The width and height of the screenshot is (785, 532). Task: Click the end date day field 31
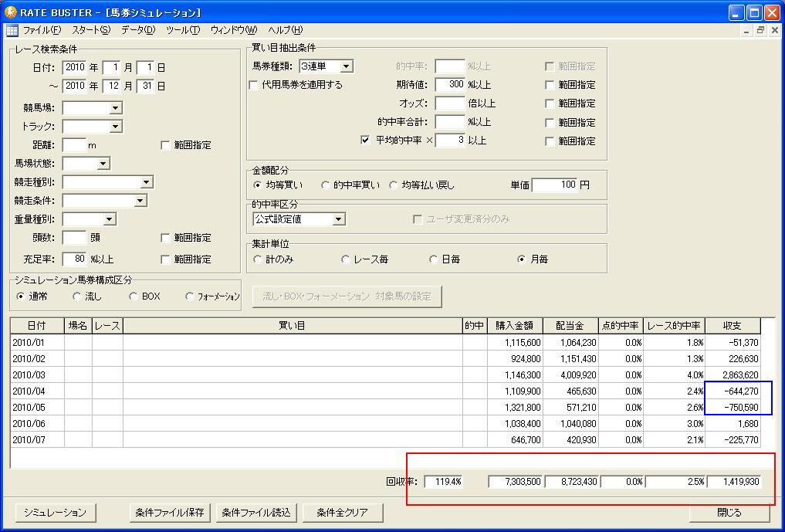click(x=145, y=86)
